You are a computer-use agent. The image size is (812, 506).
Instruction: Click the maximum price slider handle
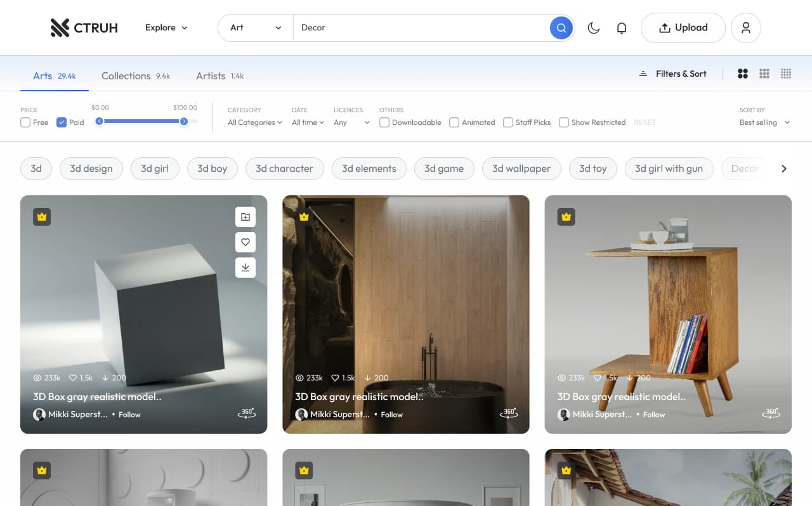pyautogui.click(x=184, y=121)
